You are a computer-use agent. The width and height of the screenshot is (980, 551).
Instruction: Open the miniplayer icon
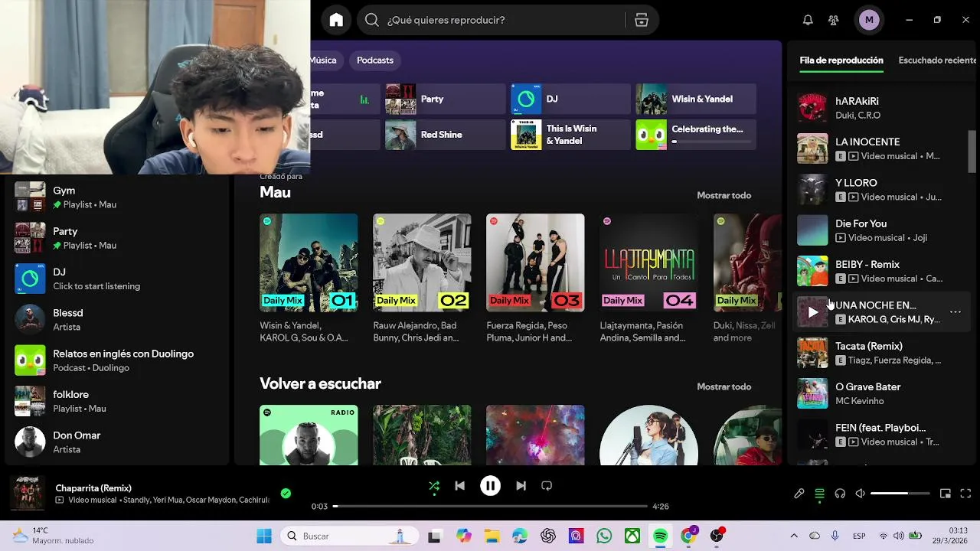946,494
